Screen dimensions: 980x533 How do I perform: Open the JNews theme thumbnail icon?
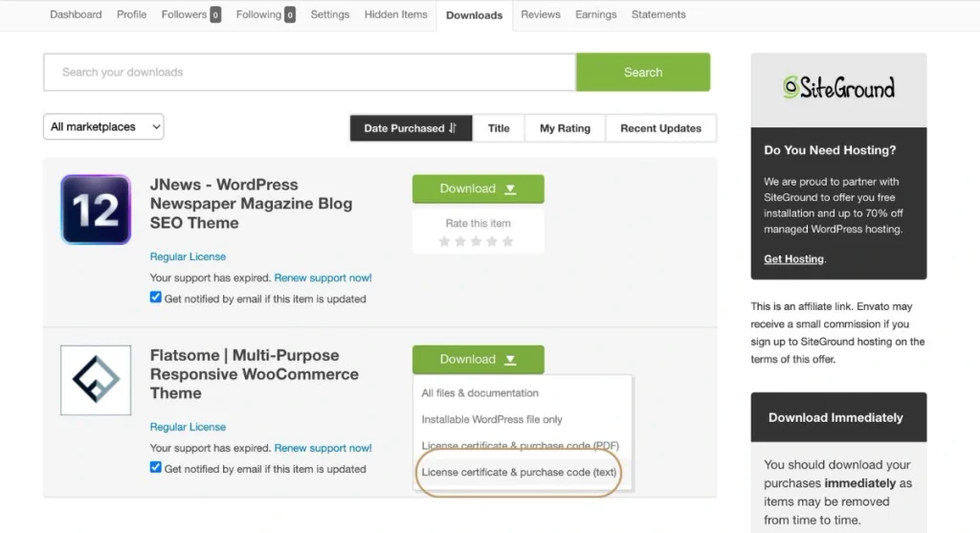(96, 210)
